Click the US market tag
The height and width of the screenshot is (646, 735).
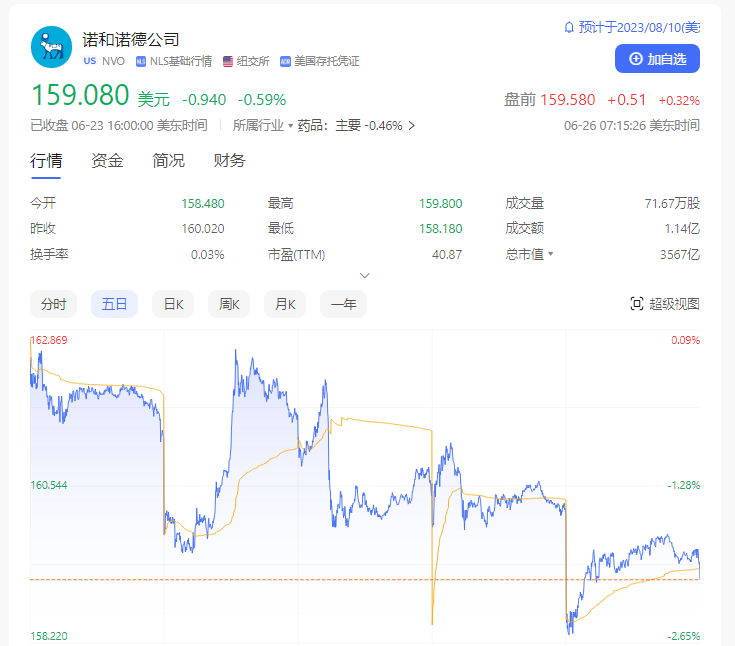point(90,61)
